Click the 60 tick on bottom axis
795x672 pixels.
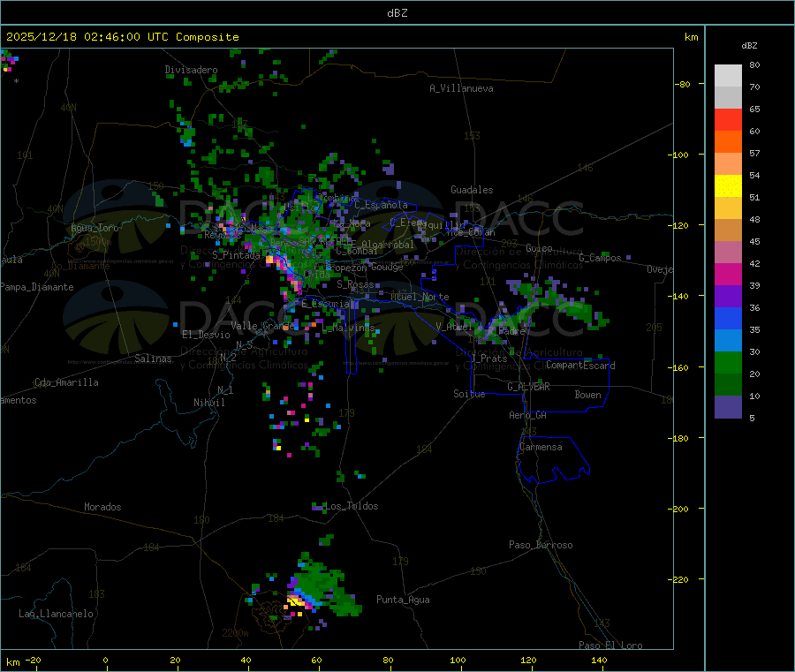(317, 660)
